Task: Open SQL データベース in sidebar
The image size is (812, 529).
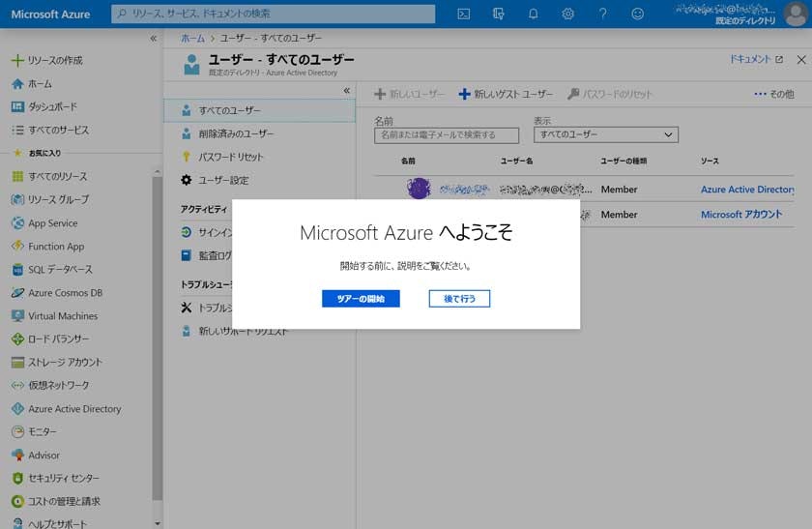Action: point(60,270)
